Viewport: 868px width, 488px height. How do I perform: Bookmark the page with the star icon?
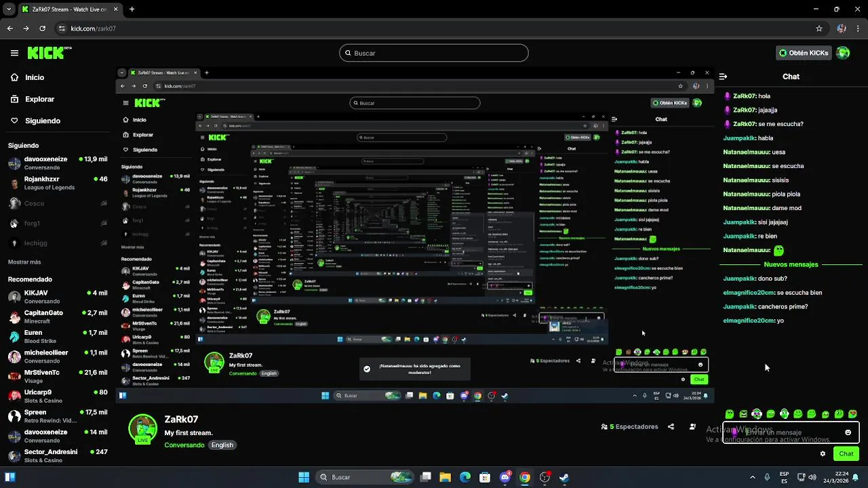click(x=819, y=28)
